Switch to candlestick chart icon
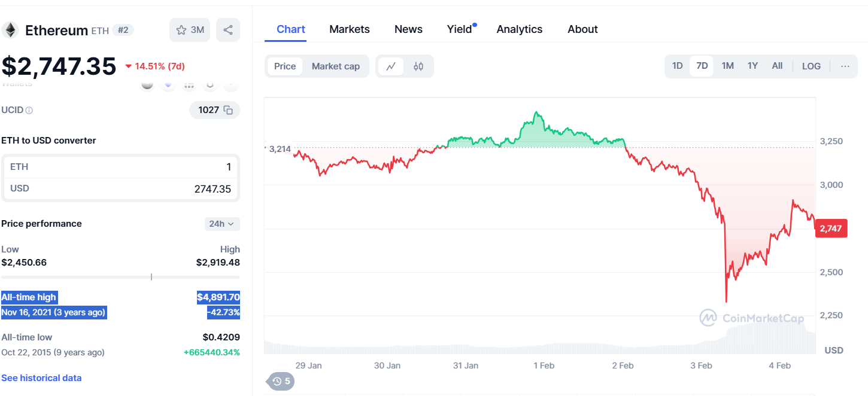The image size is (868, 396). coord(418,66)
